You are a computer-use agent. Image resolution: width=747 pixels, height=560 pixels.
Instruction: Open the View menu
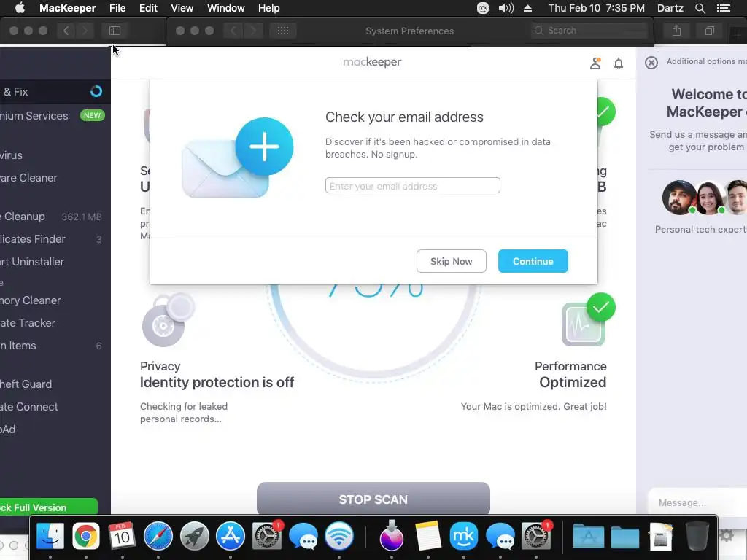(182, 8)
